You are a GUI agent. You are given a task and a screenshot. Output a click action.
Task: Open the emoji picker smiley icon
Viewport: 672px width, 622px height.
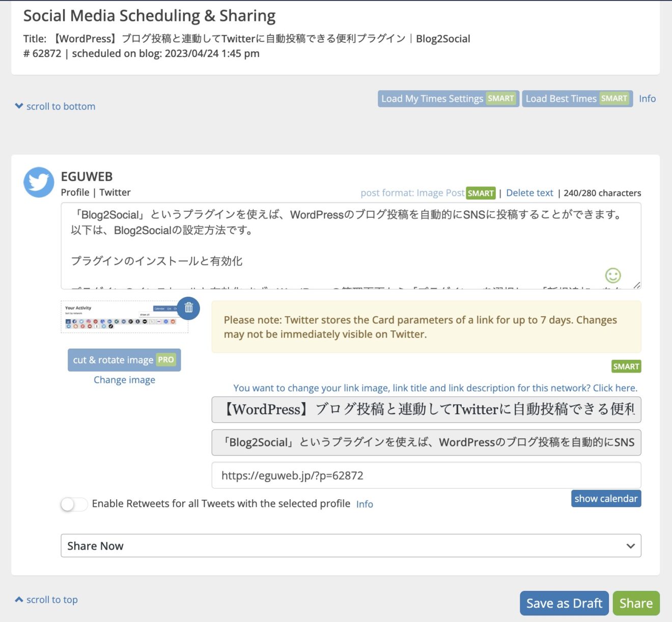point(613,275)
